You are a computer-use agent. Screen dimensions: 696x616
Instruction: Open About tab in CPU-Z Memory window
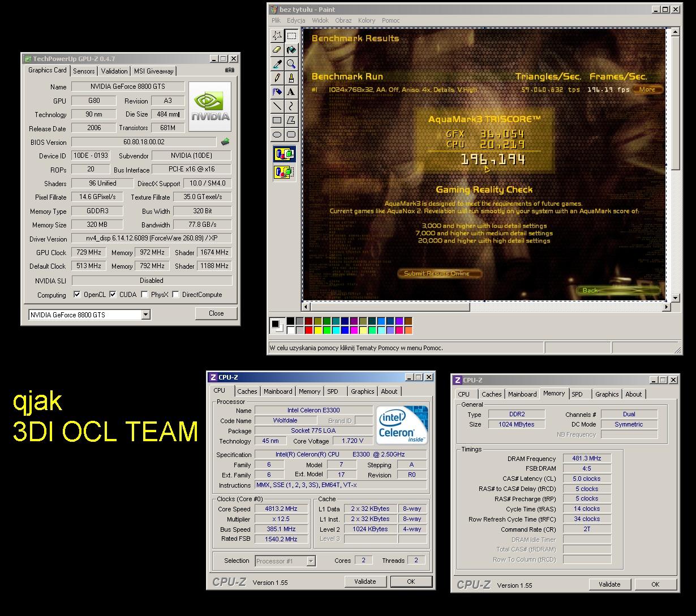[634, 394]
